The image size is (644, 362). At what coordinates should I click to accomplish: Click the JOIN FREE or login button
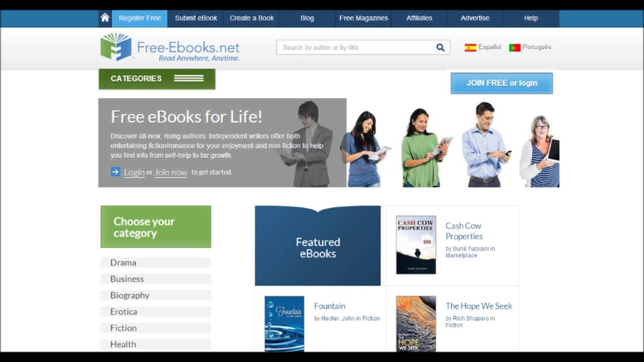(502, 83)
